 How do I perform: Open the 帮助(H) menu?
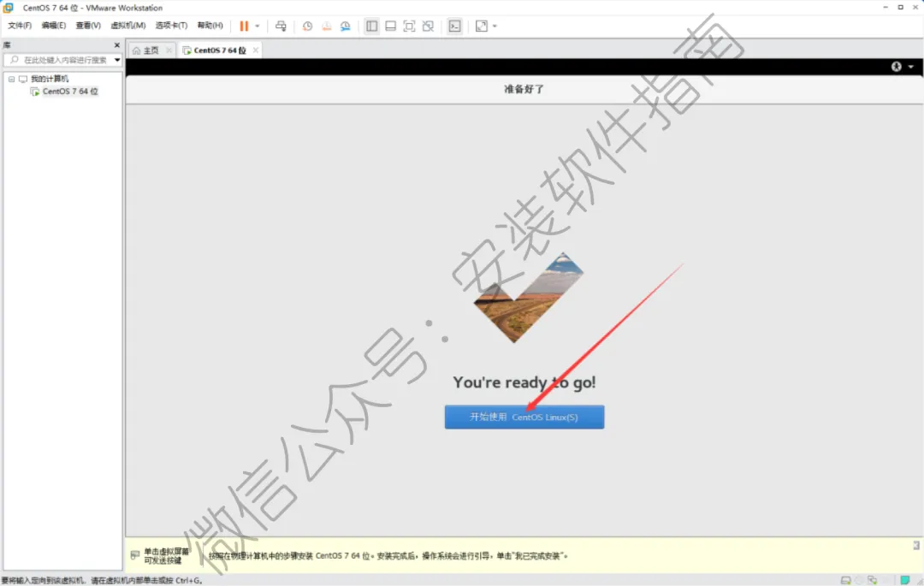click(210, 26)
